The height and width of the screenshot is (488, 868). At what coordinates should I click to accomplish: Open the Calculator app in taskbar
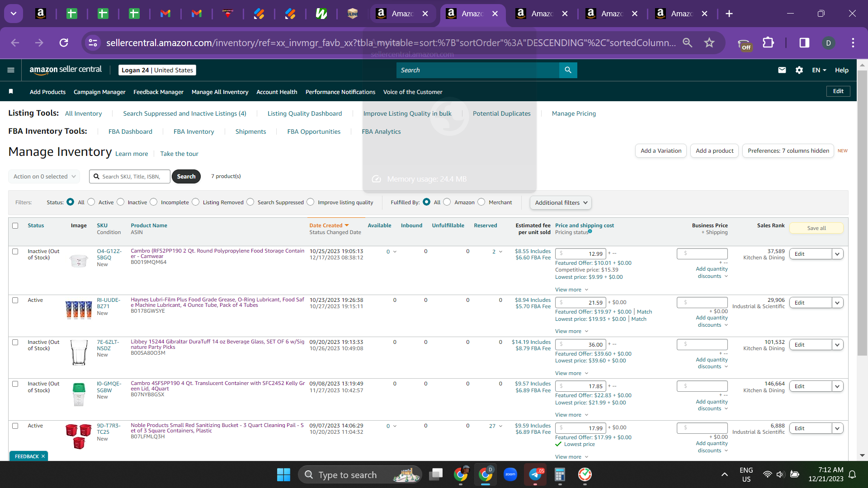coord(560,474)
